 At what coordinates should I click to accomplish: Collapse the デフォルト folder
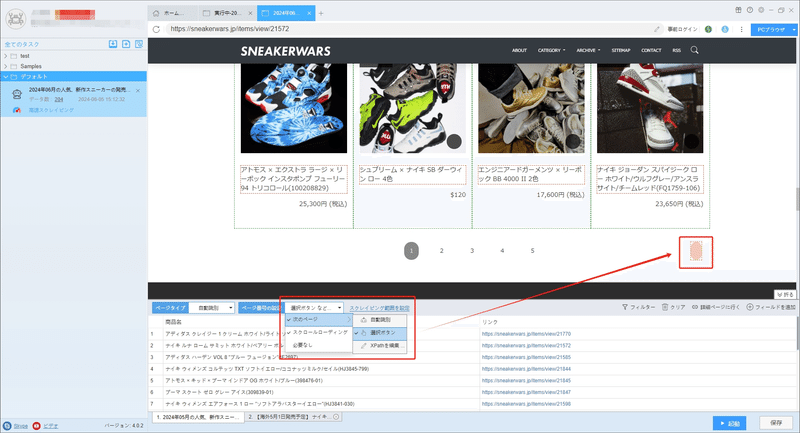pos(6,77)
